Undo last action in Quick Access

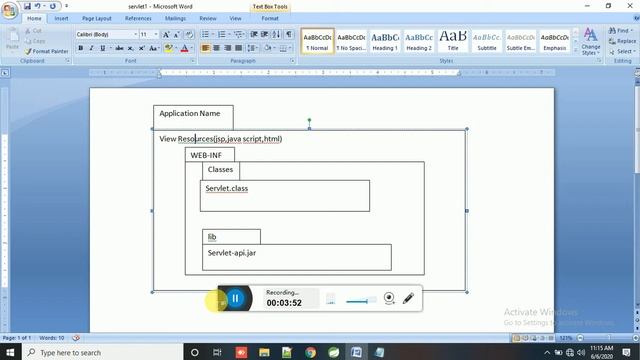(38, 6)
